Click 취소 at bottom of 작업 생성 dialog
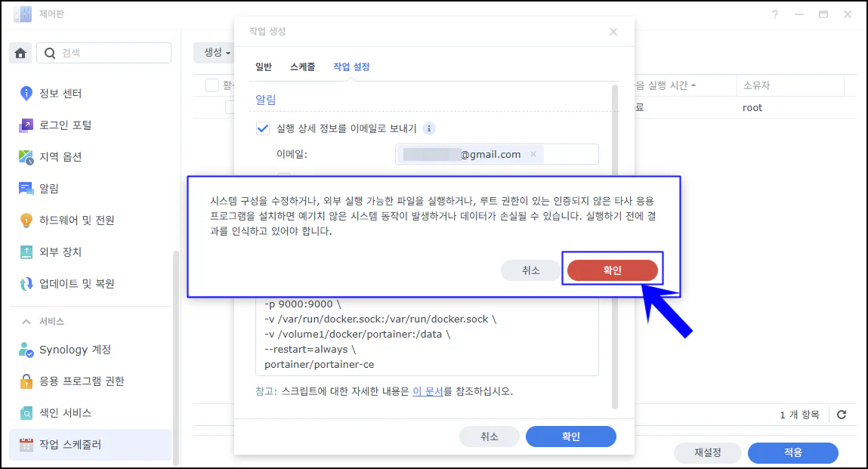Screen dimensions: 868x469 point(489,437)
